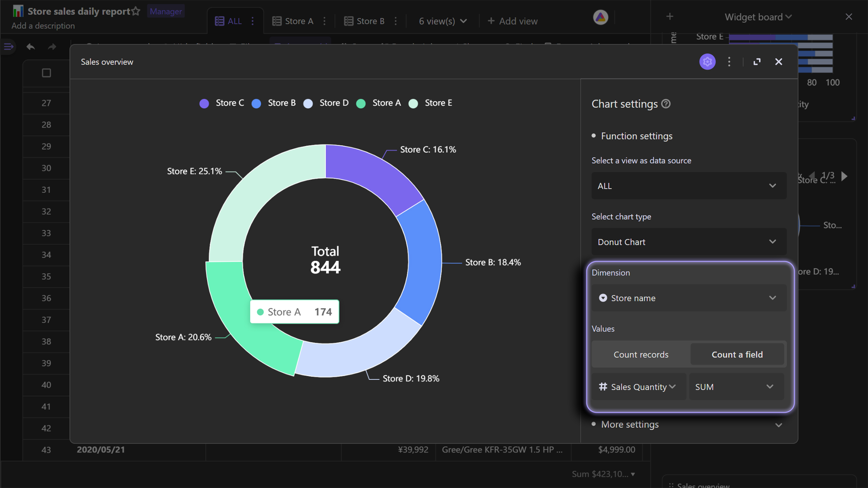Click Store A: 20.6% chart label
Image resolution: width=868 pixels, height=488 pixels.
click(183, 337)
